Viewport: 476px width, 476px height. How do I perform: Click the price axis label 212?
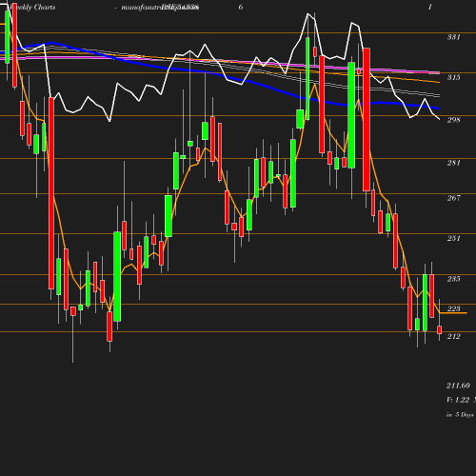click(x=454, y=336)
